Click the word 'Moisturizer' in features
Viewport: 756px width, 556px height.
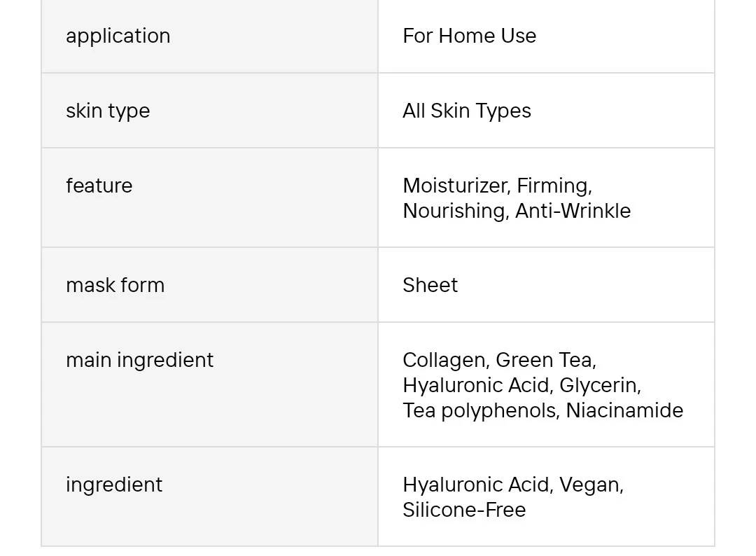[x=456, y=186]
